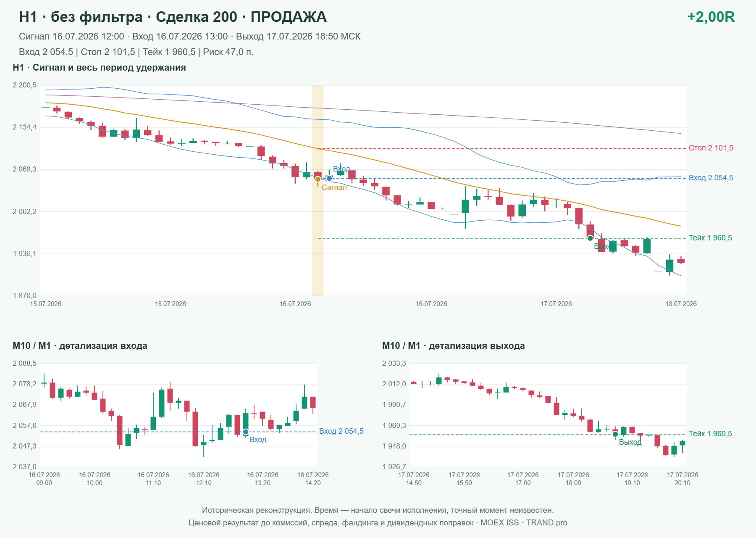This screenshot has width=756, height=538.
Task: Click the 17.07.2026 20:10 time label
Action: click(x=682, y=479)
